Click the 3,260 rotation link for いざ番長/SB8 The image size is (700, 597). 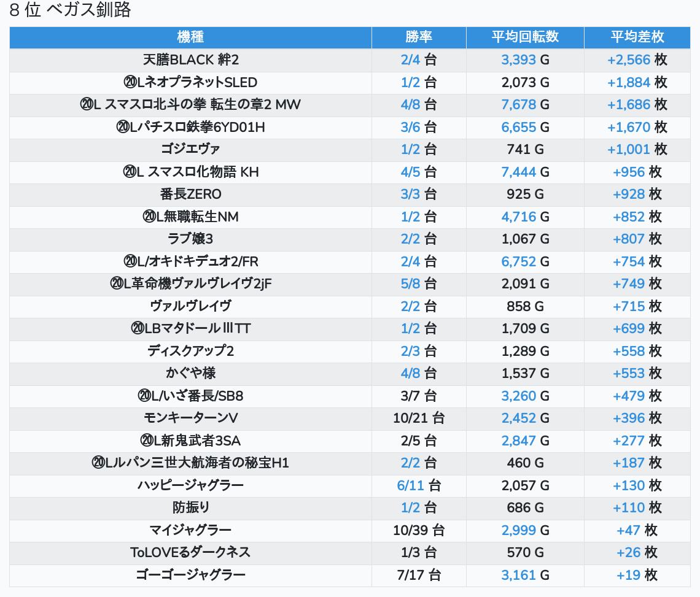518,396
